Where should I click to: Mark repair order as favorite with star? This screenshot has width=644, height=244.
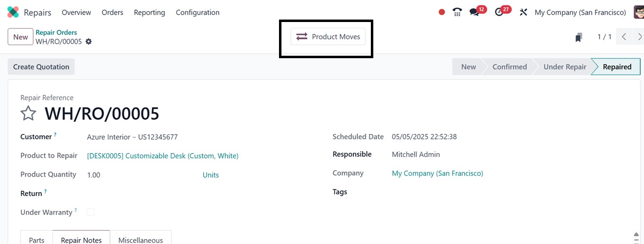pos(28,114)
